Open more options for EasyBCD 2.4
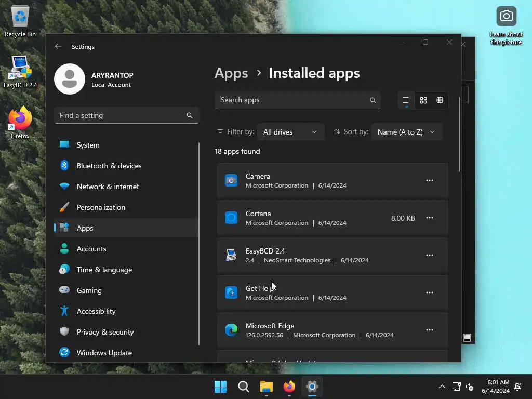Image resolution: width=532 pixels, height=399 pixels. [430, 255]
